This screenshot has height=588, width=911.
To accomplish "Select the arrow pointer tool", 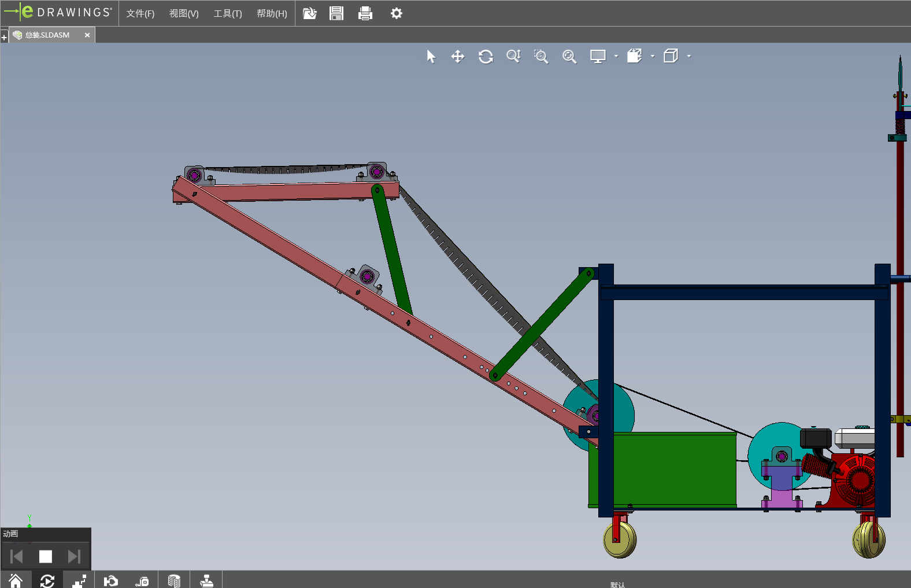I will click(x=431, y=56).
